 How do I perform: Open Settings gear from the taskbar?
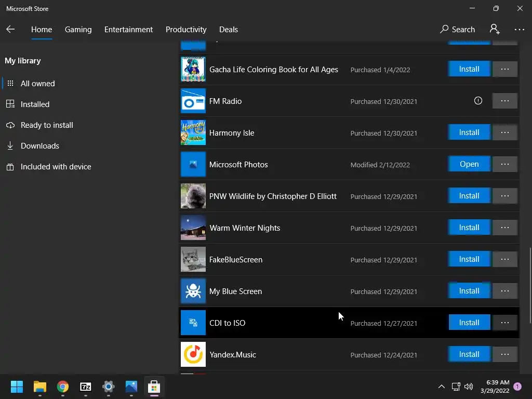109,387
